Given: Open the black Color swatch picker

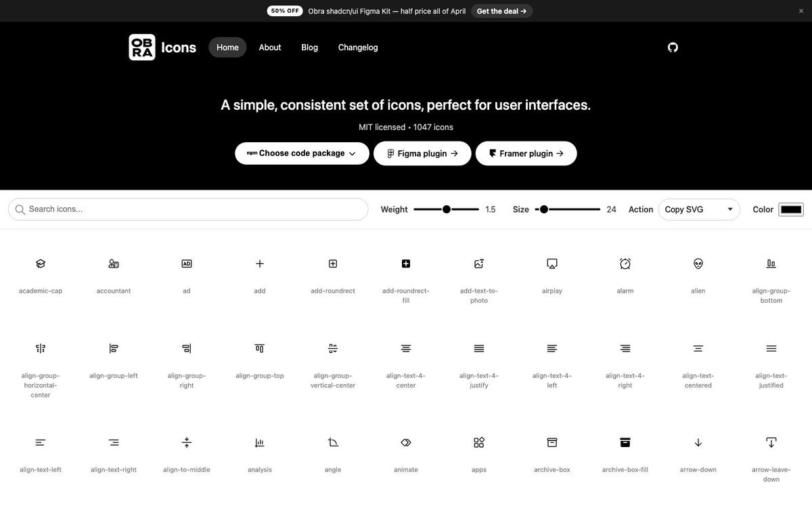Looking at the screenshot, I should [x=791, y=209].
